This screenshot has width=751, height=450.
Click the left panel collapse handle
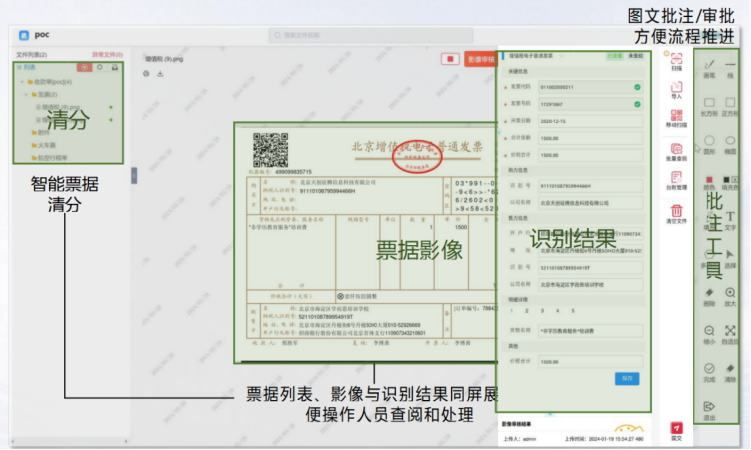tap(134, 176)
